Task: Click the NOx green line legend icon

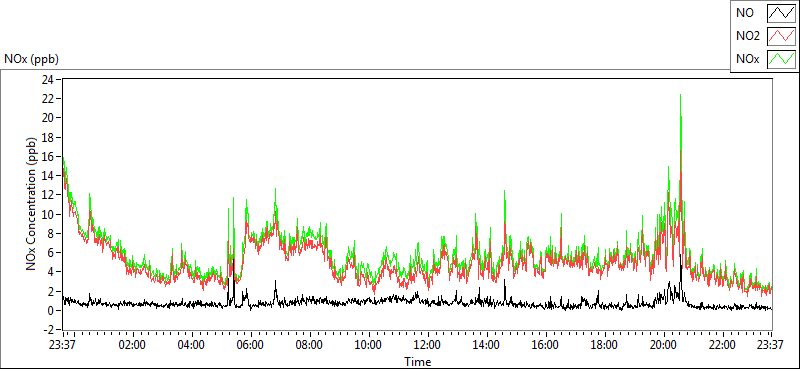Action: coord(781,59)
